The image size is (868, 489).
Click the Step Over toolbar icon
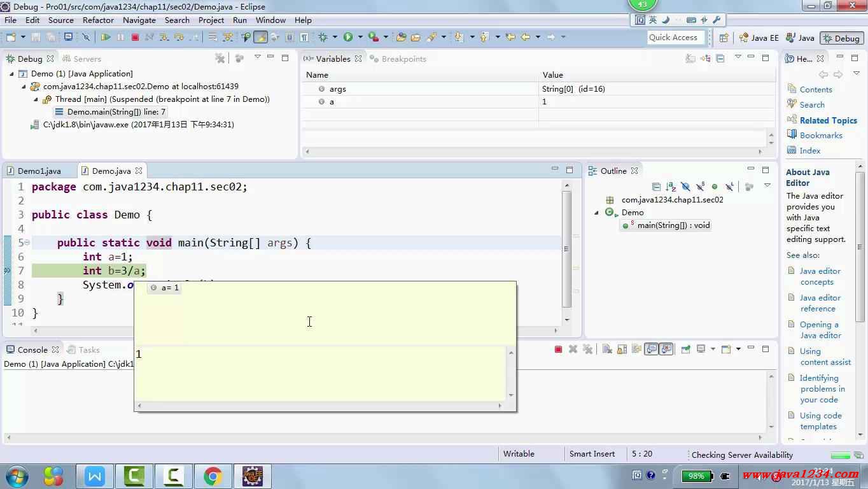pyautogui.click(x=179, y=38)
